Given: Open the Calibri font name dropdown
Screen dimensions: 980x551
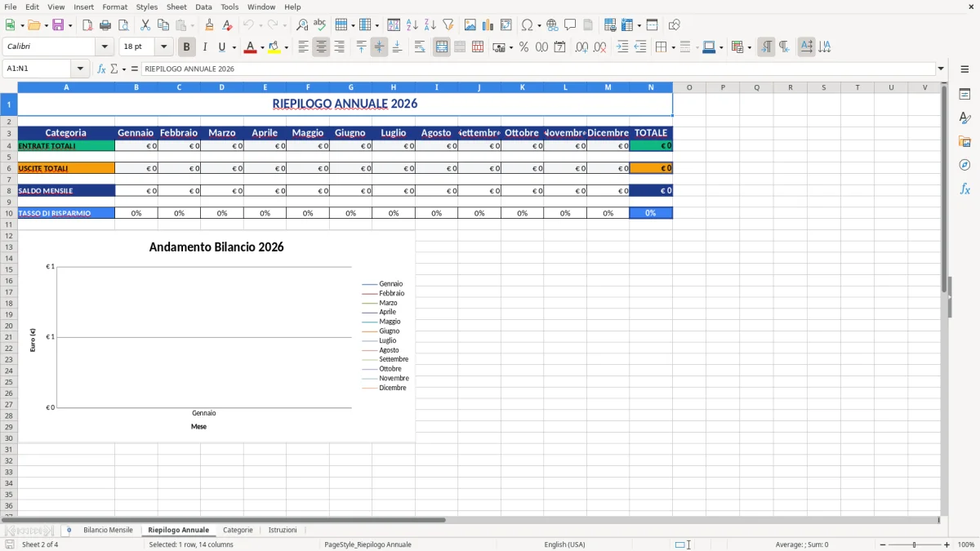Looking at the screenshot, I should [105, 47].
